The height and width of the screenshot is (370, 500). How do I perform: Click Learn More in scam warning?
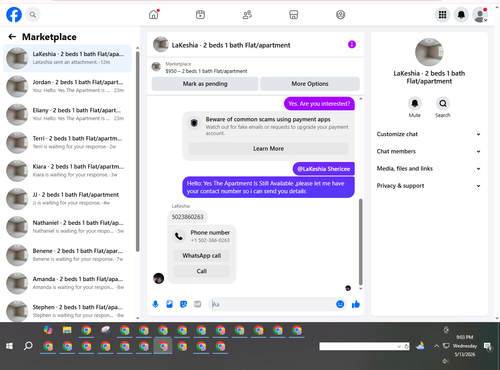268,149
